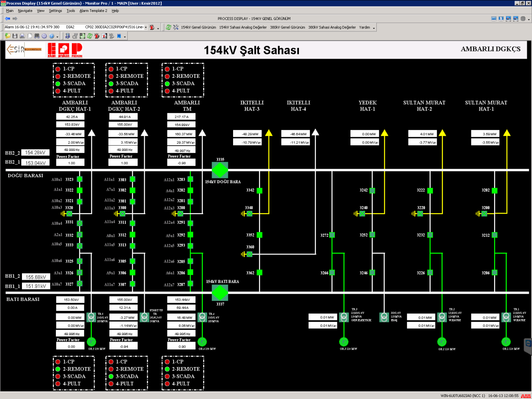532x399 pixels.
Task: Click the green refresh arrows next to tools icon
Action: click(168, 28)
